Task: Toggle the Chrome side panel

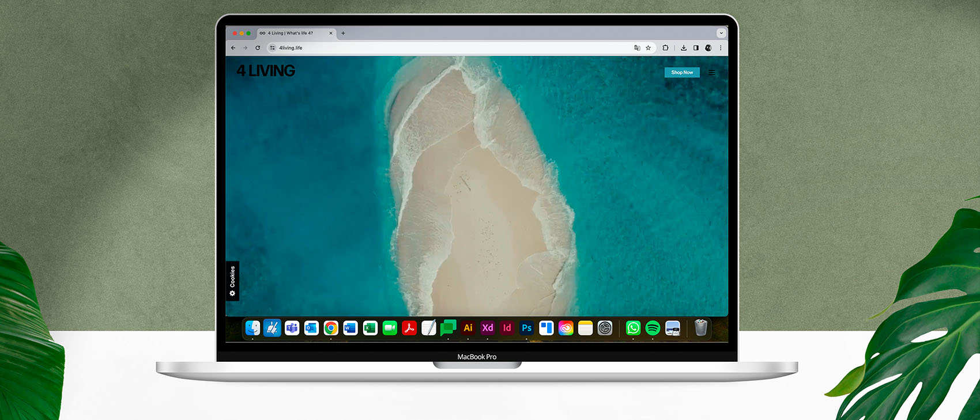Action: click(696, 48)
